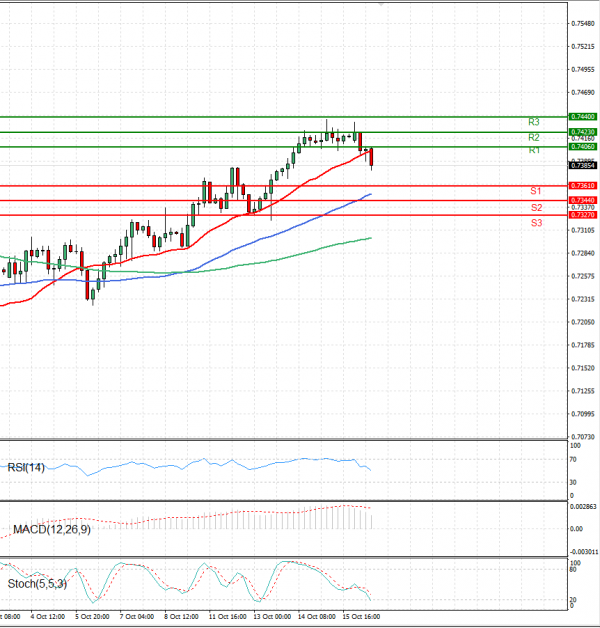Click the 7 Oct 04:00 time label
Image resolution: width=600 pixels, height=628 pixels.
click(137, 617)
